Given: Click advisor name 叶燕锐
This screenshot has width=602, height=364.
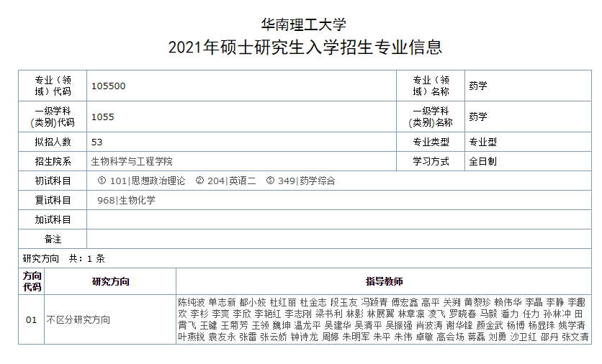Looking at the screenshot, I should [192, 337].
